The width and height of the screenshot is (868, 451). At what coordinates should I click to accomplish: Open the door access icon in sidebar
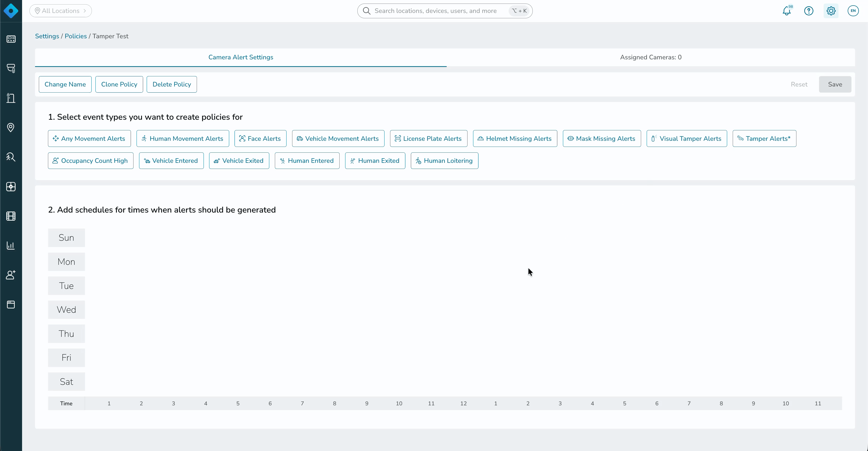coord(11,98)
